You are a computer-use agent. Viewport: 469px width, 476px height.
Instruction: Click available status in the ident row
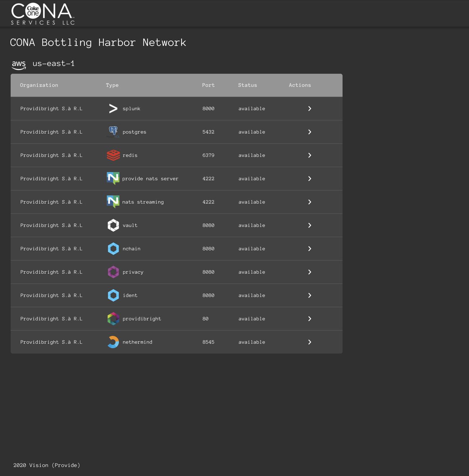(x=252, y=296)
